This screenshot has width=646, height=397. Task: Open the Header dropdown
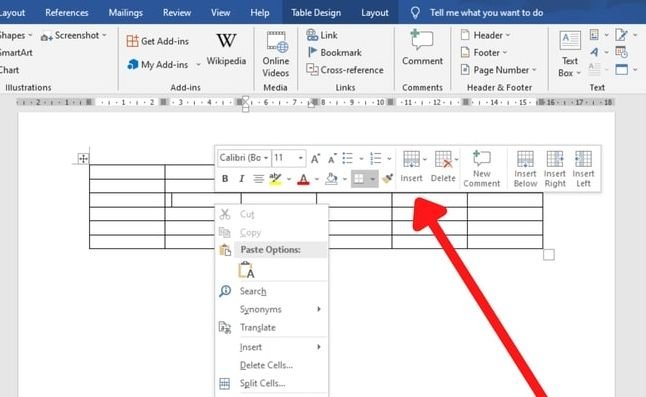[x=485, y=35]
